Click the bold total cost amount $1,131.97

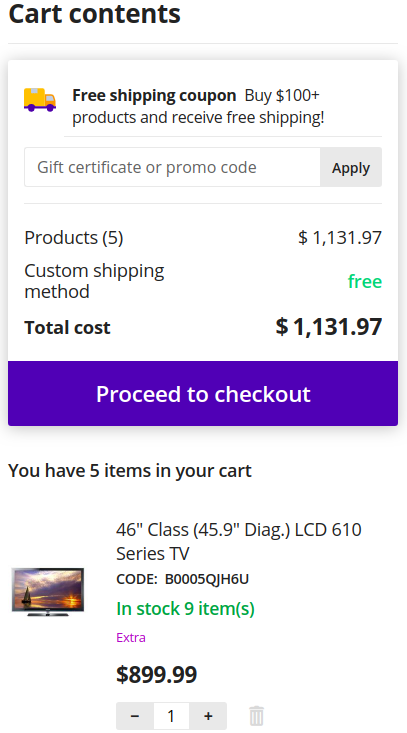[329, 327]
